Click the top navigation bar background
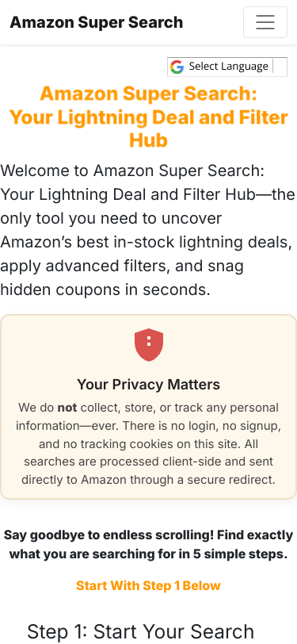Screen dimensions: 297x644 coord(212,22)
